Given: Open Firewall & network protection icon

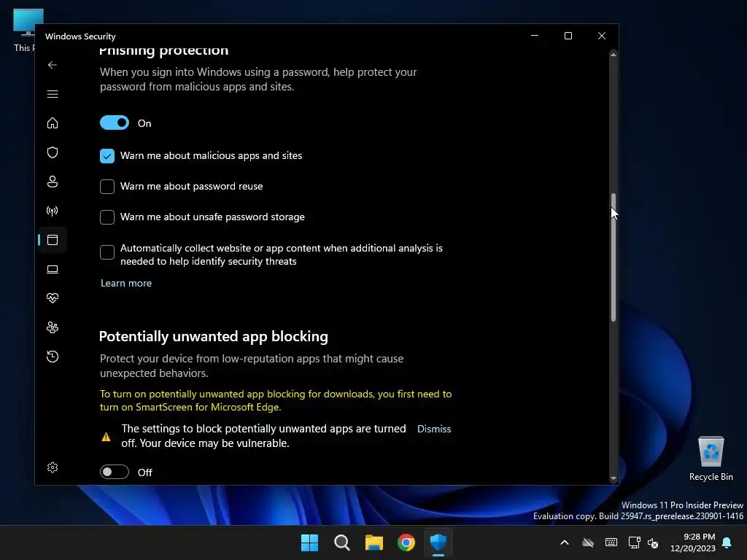Looking at the screenshot, I should click(x=53, y=211).
